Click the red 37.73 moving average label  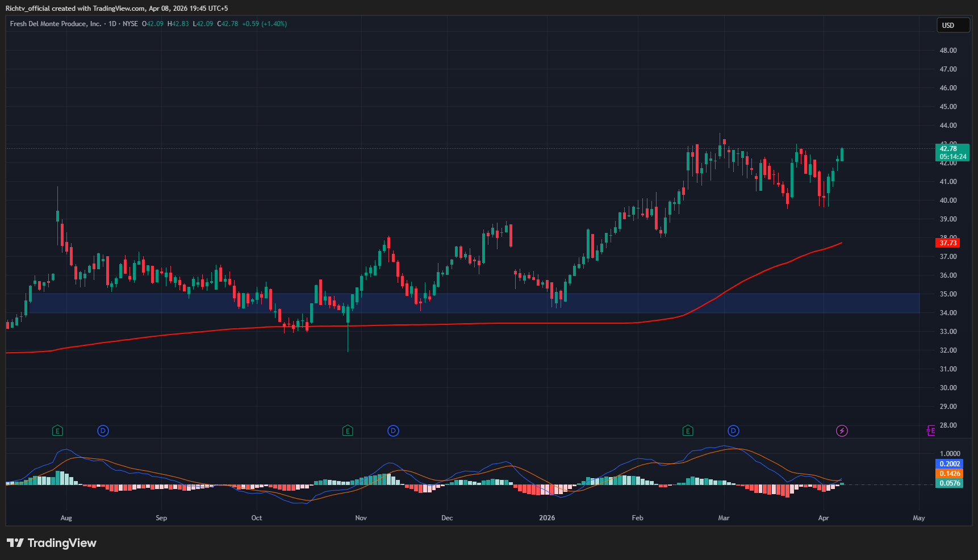947,243
